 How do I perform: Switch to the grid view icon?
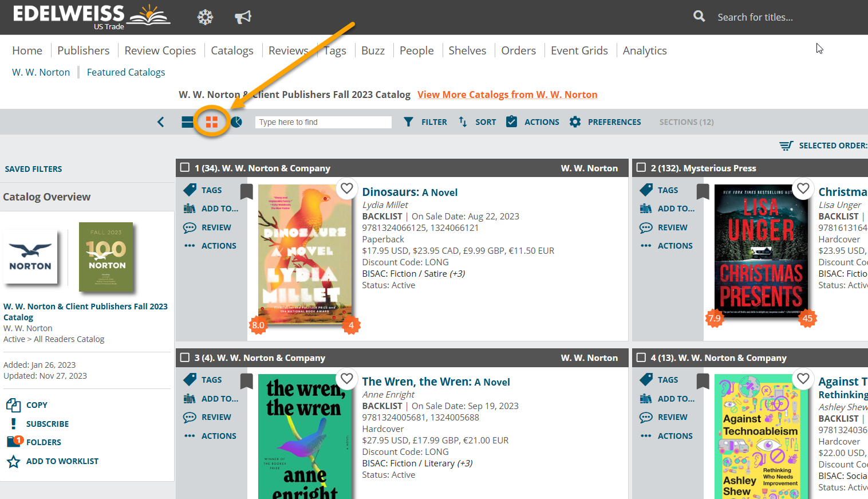[212, 122]
